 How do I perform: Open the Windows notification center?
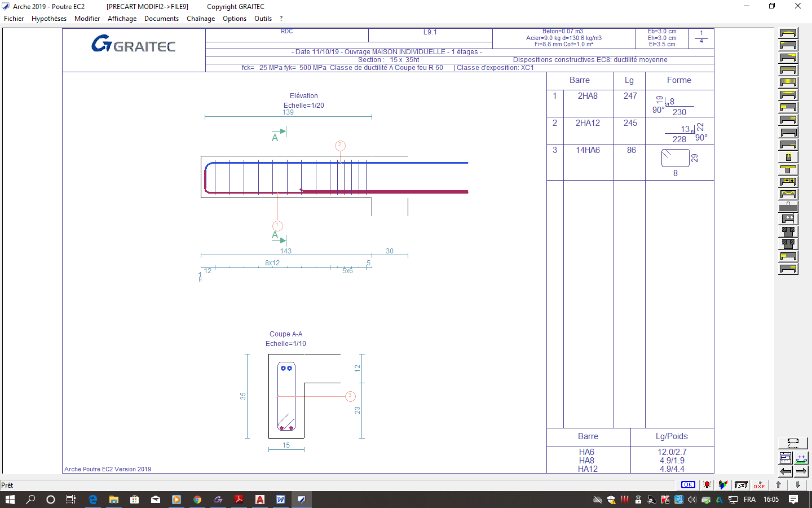click(x=793, y=500)
